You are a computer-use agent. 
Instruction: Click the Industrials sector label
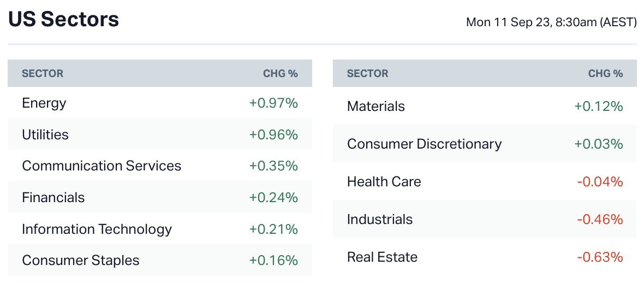click(380, 219)
